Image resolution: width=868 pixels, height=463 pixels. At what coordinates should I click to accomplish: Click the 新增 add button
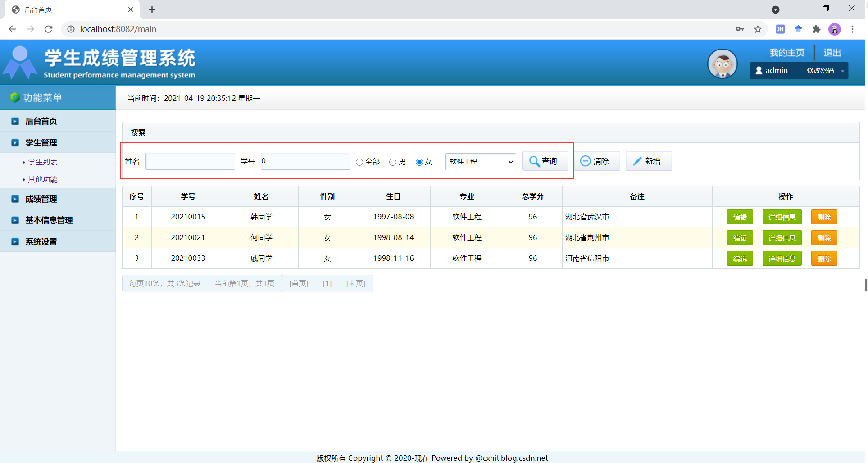coord(649,161)
